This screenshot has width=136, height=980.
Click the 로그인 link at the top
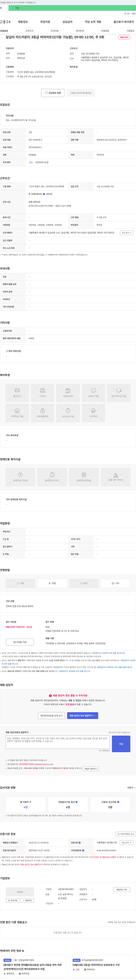coord(127,14)
